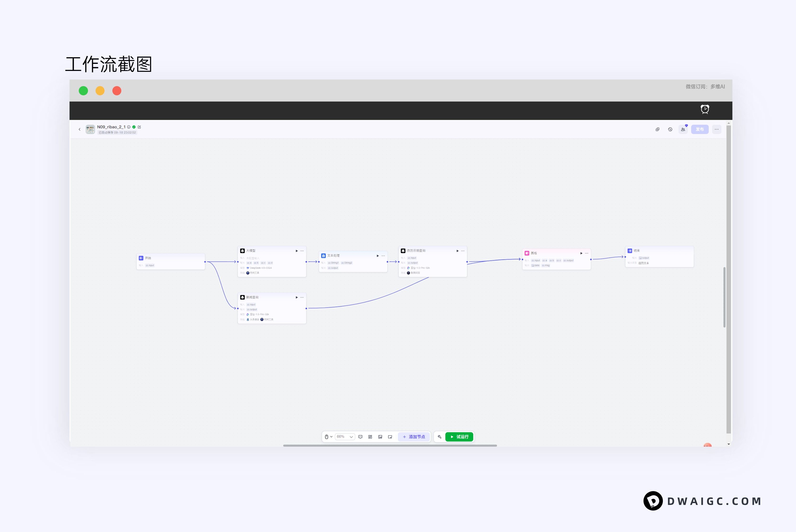Click the image export toolbar icon
Image resolution: width=796 pixels, height=532 pixels.
tap(380, 437)
